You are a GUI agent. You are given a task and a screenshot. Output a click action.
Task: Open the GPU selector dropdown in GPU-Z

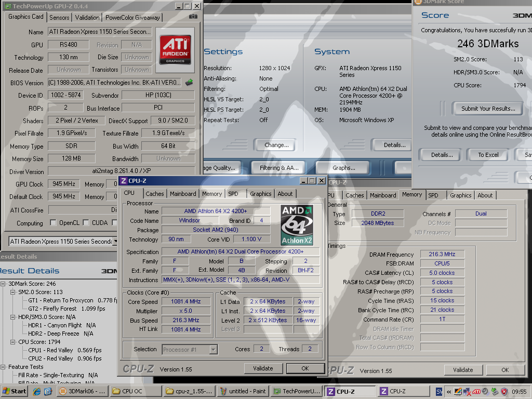[x=115, y=241]
